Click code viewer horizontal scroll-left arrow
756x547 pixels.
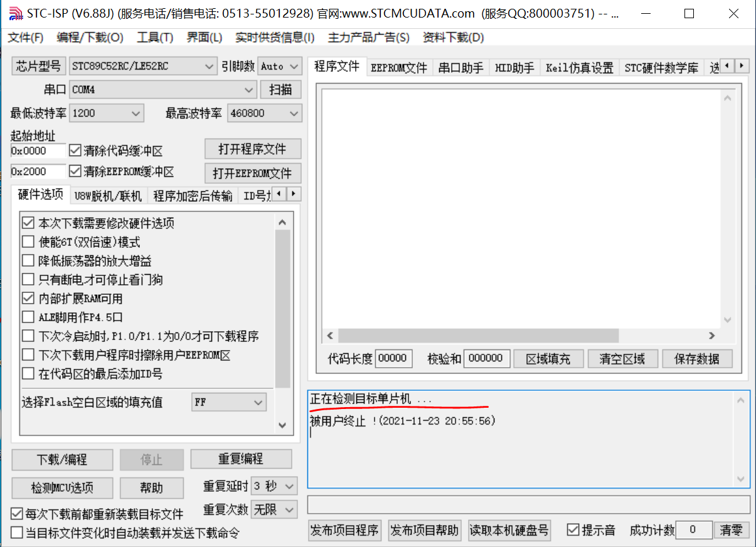tap(330, 336)
